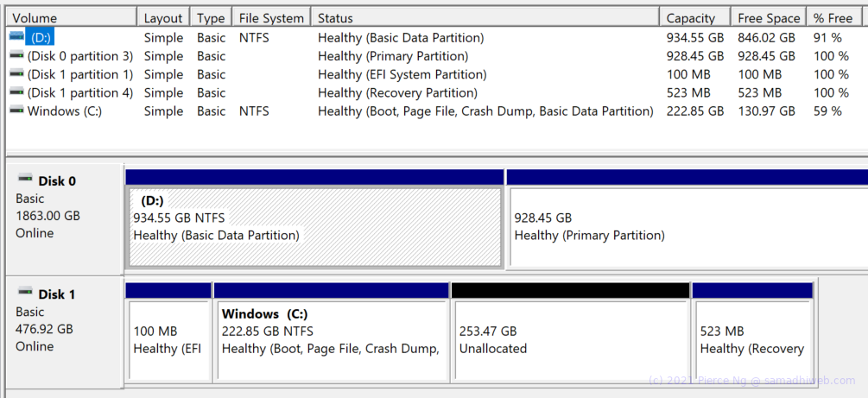Sort by Capacity column header
The image size is (868, 398).
click(694, 17)
